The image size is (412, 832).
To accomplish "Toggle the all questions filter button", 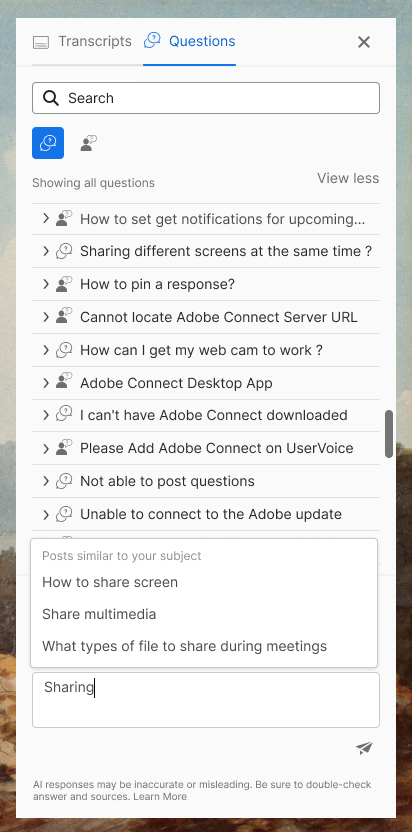I will [x=48, y=143].
